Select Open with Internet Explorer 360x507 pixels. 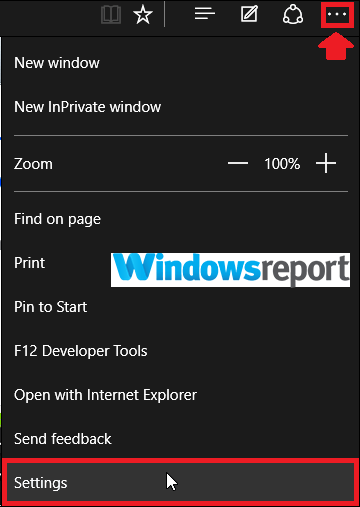coord(105,395)
